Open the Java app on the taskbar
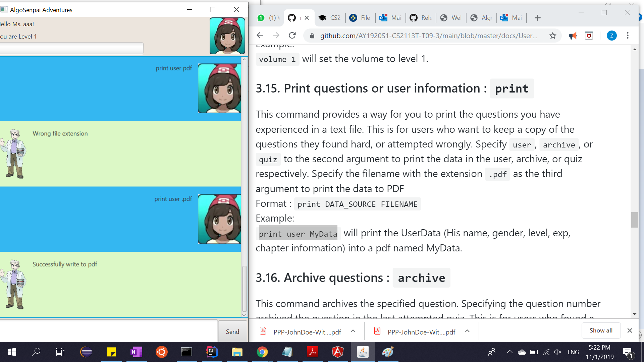The image size is (644, 362). pyautogui.click(x=363, y=352)
